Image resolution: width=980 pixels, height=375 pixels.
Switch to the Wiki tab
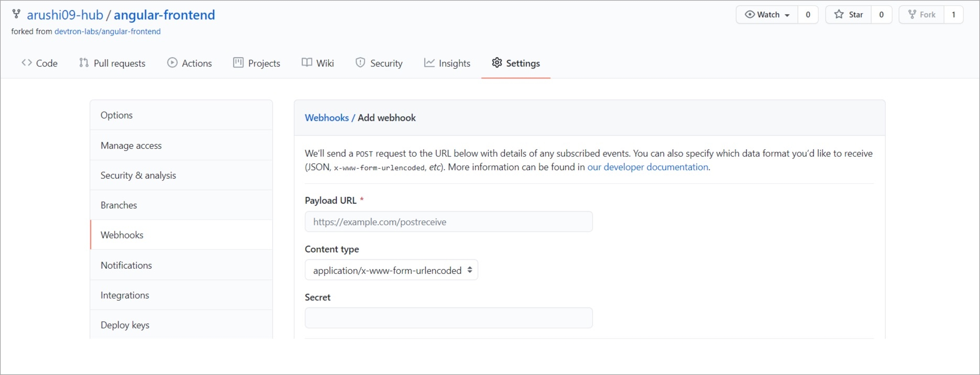click(318, 63)
